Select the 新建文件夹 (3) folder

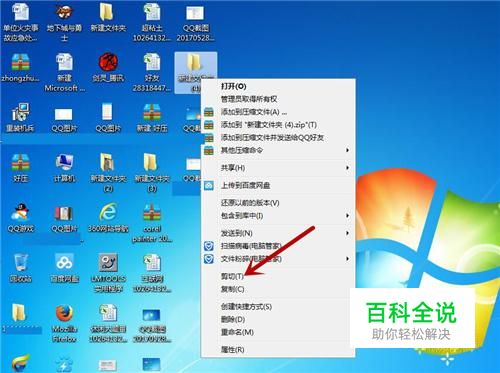[x=152, y=173]
